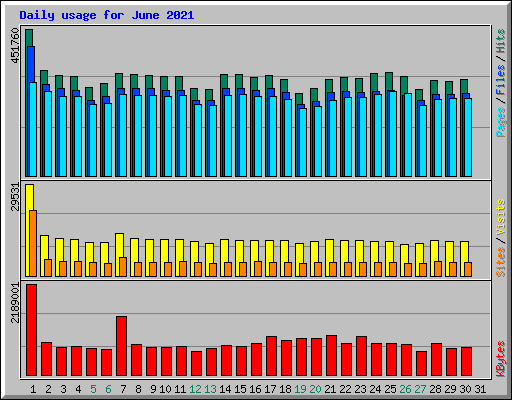Click the cyan pages bar for day 19
This screenshot has height=400, width=512.
pos(303,142)
